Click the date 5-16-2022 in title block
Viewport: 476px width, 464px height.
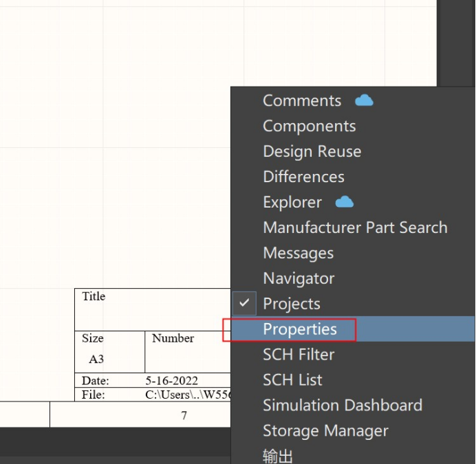pyautogui.click(x=171, y=381)
